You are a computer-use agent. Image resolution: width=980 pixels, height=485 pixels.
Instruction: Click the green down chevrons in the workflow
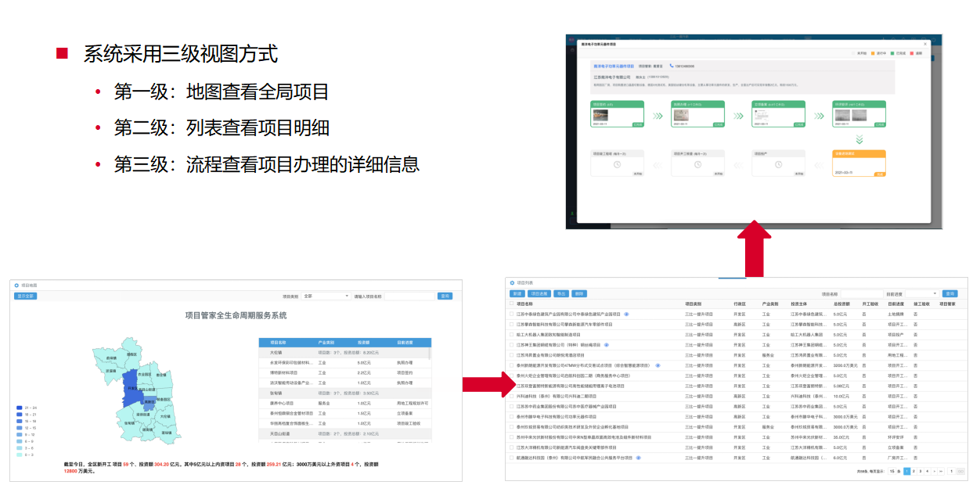pos(859,139)
